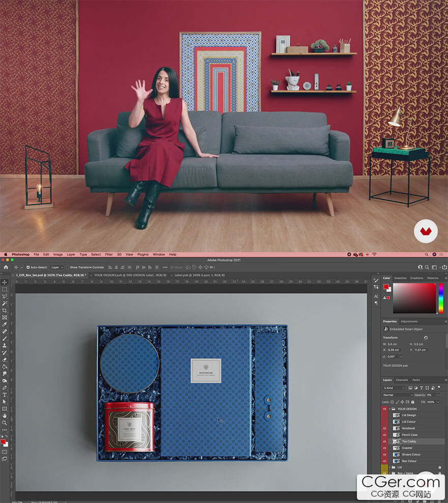448x503 pixels.
Task: Toggle visibility of Coaster layer
Action: point(384,448)
